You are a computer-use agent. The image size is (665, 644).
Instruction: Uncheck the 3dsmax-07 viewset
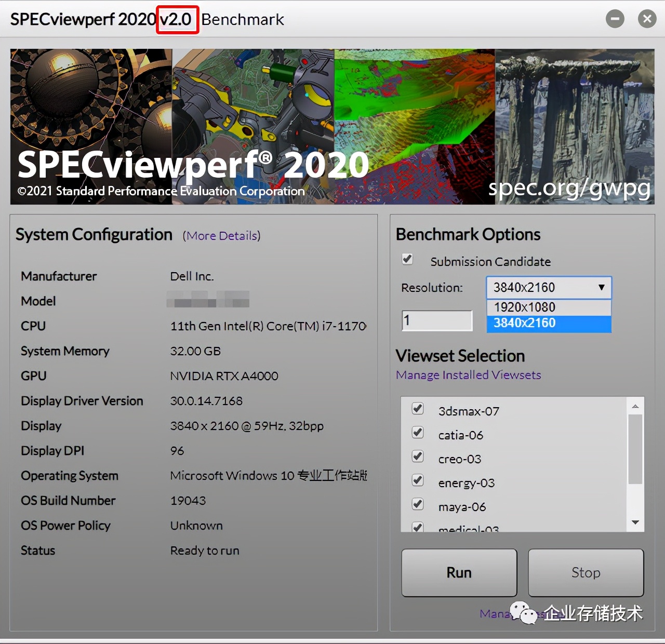pyautogui.click(x=417, y=409)
